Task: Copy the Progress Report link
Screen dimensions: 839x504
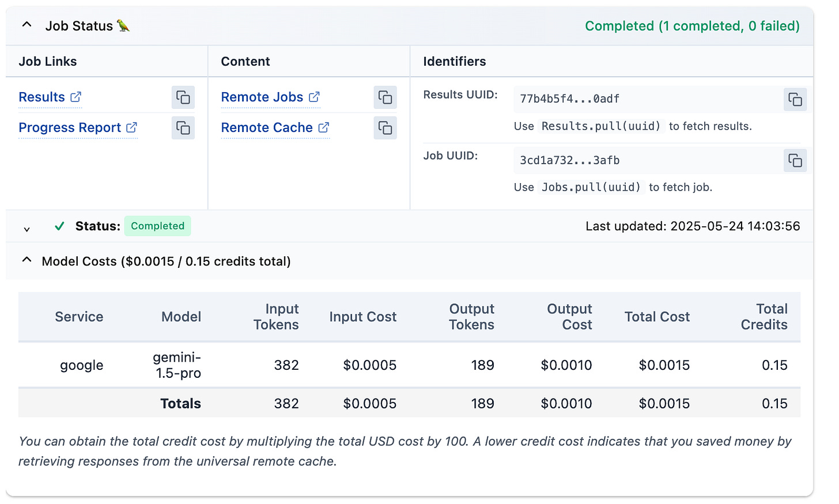Action: coord(183,128)
